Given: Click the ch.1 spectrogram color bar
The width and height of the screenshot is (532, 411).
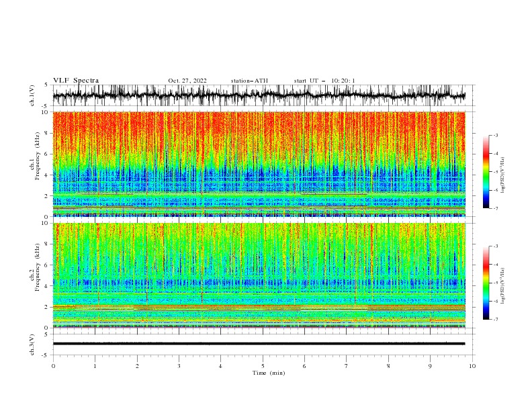Looking at the screenshot, I should pos(486,172).
